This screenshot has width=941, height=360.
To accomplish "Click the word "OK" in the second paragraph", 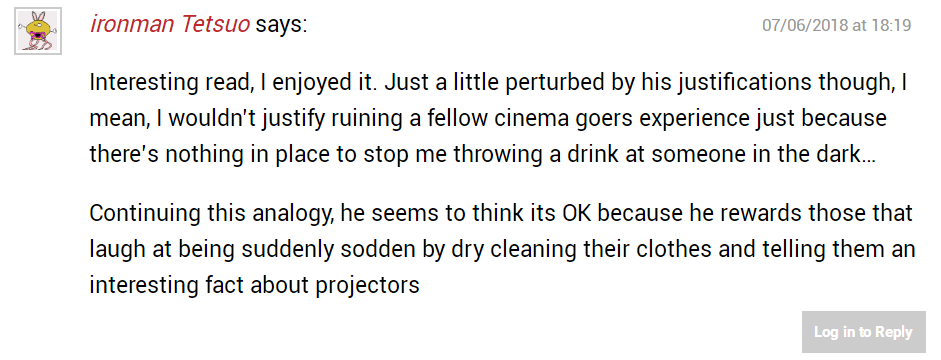I will tap(576, 213).
